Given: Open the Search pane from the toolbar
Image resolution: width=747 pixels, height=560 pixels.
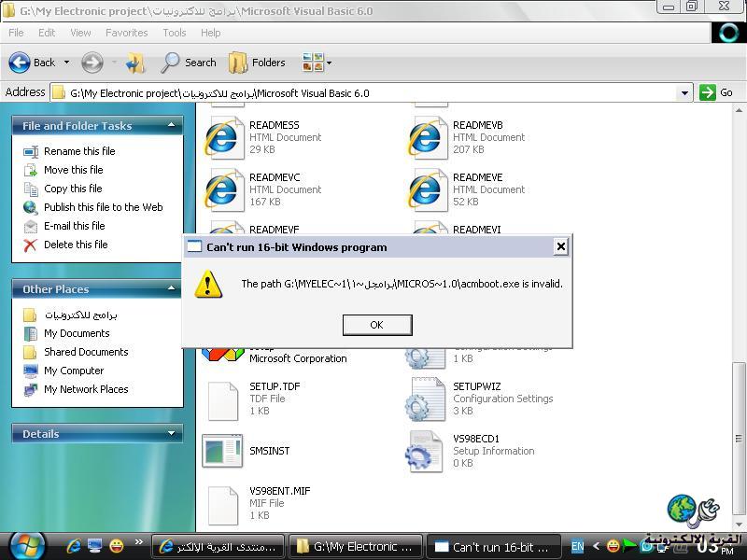Looking at the screenshot, I should coord(189,63).
